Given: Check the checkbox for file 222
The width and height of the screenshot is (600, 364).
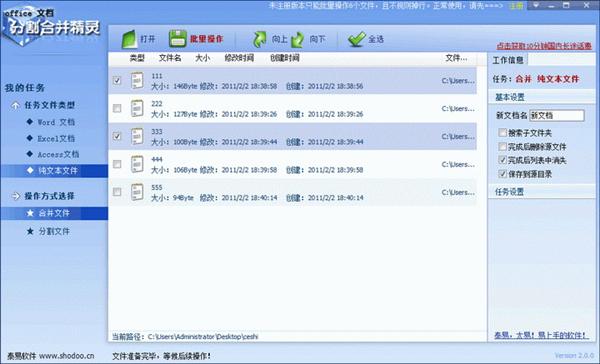Looking at the screenshot, I should [x=117, y=108].
